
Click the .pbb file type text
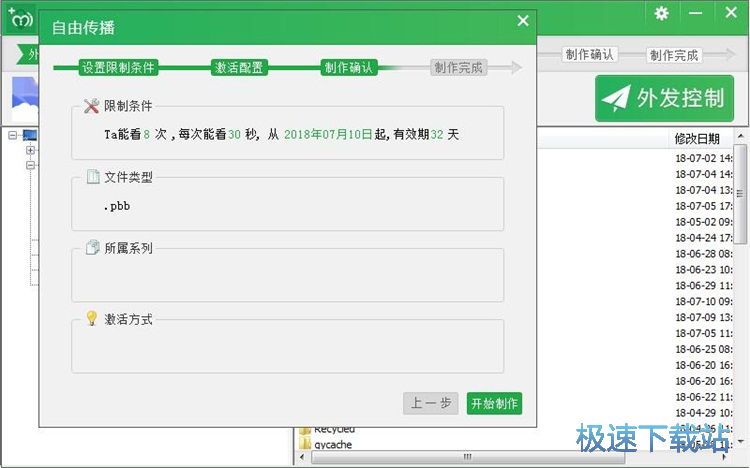pos(117,206)
